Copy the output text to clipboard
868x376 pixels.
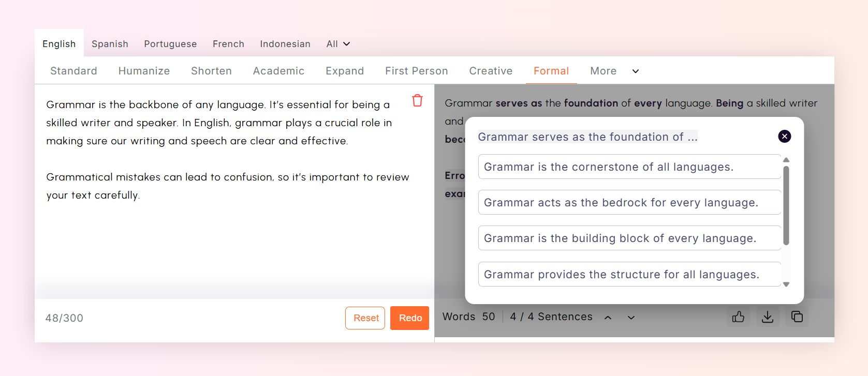797,317
